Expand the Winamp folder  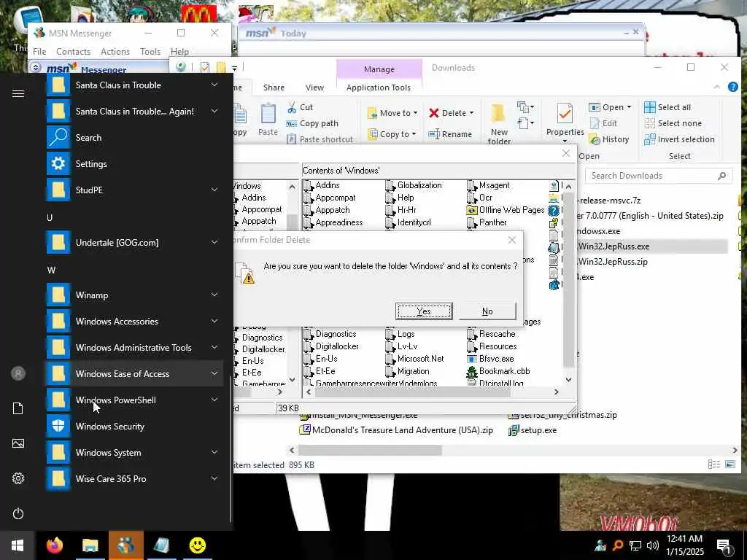[214, 295]
